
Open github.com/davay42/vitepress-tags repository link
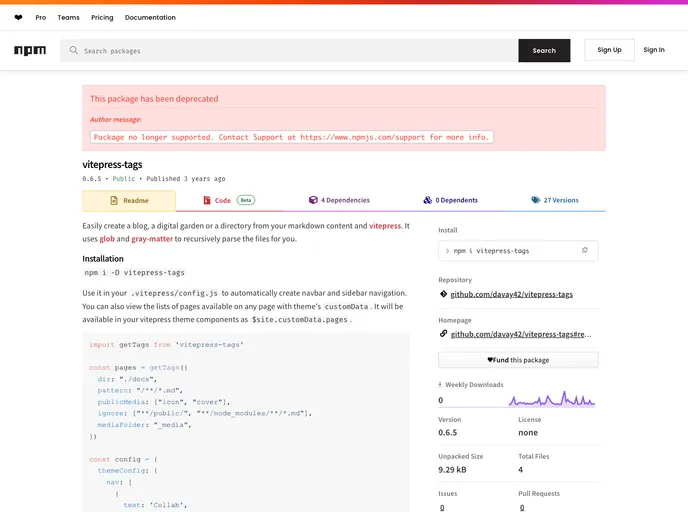(512, 294)
